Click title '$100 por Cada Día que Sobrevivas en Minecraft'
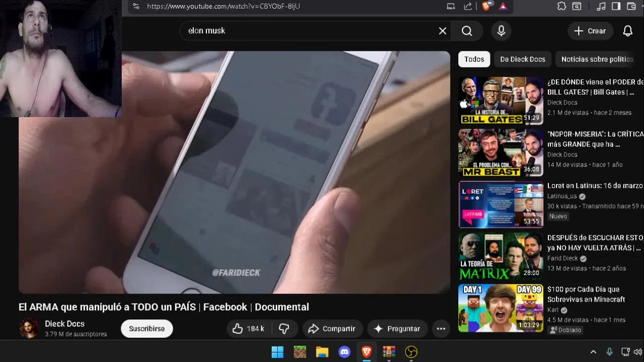The height and width of the screenshot is (362, 644). (586, 294)
